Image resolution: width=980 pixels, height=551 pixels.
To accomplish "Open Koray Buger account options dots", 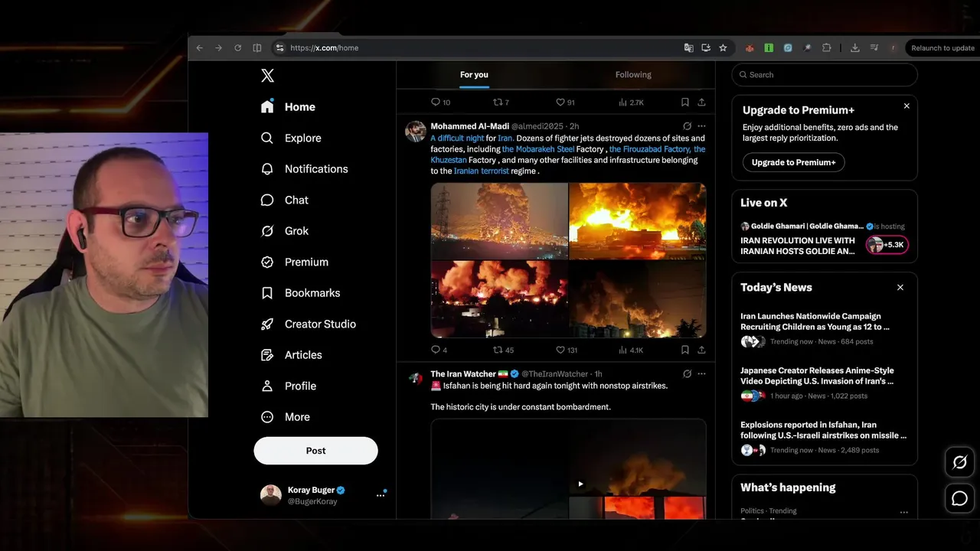I will point(381,495).
